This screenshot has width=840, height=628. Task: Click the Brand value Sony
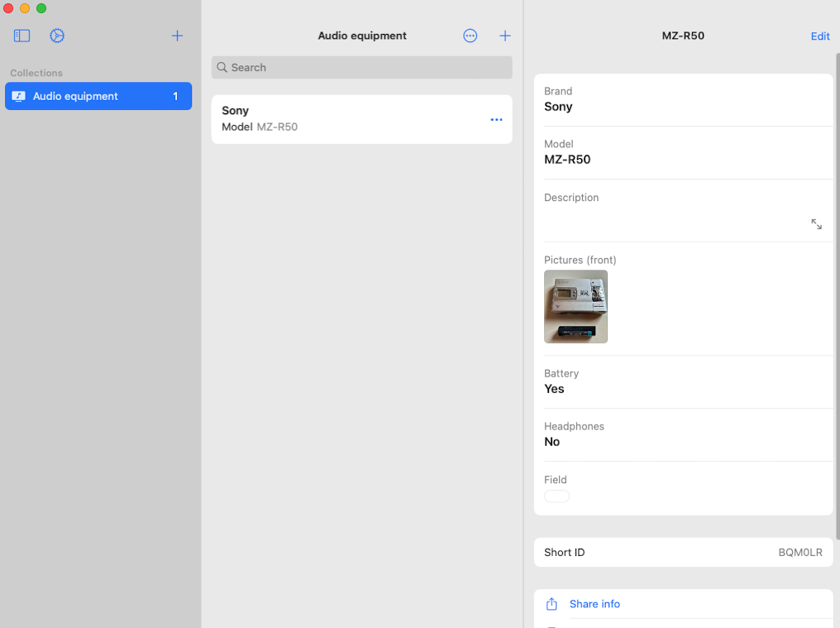coord(558,107)
